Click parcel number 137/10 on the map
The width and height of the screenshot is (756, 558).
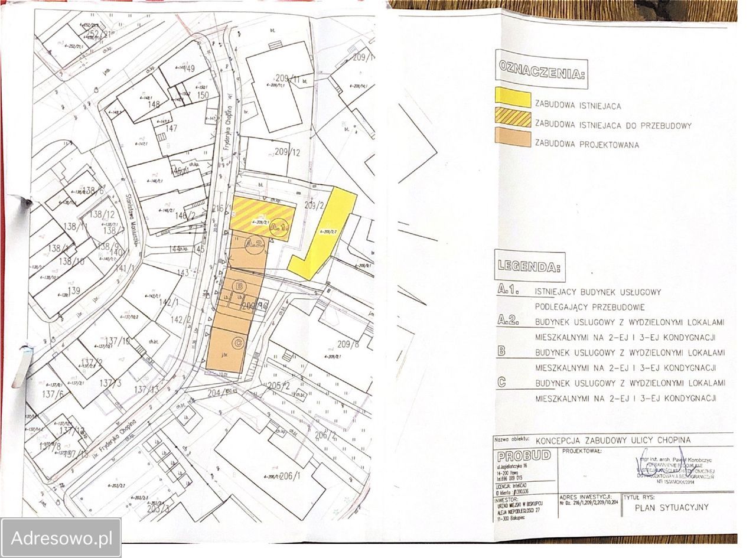tap(118, 341)
